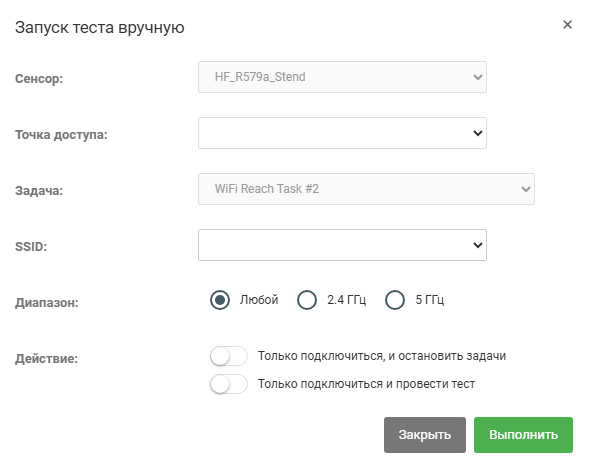Expand the WiFi Reach Task #2 dropdown
Screen dimensions: 589x468
pos(366,189)
